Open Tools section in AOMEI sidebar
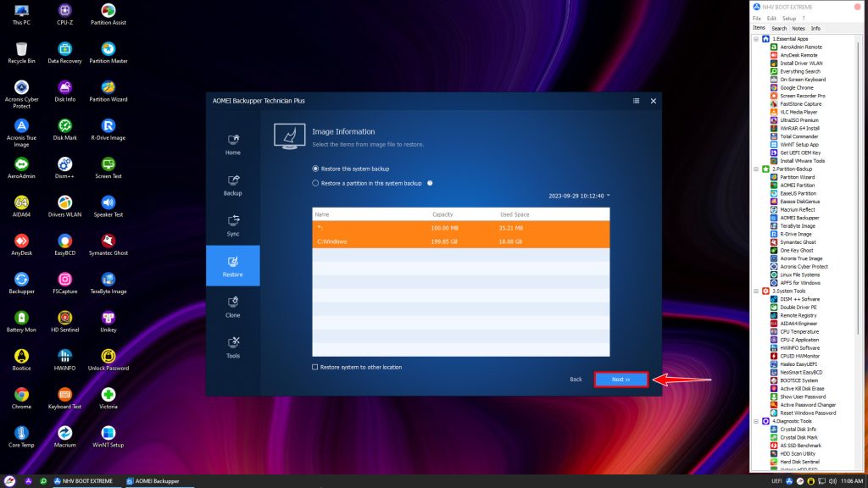Image resolution: width=868 pixels, height=488 pixels. click(232, 347)
